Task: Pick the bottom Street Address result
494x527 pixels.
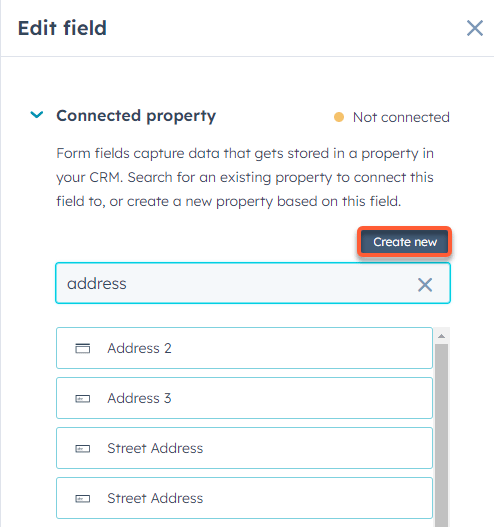Action: tap(244, 498)
